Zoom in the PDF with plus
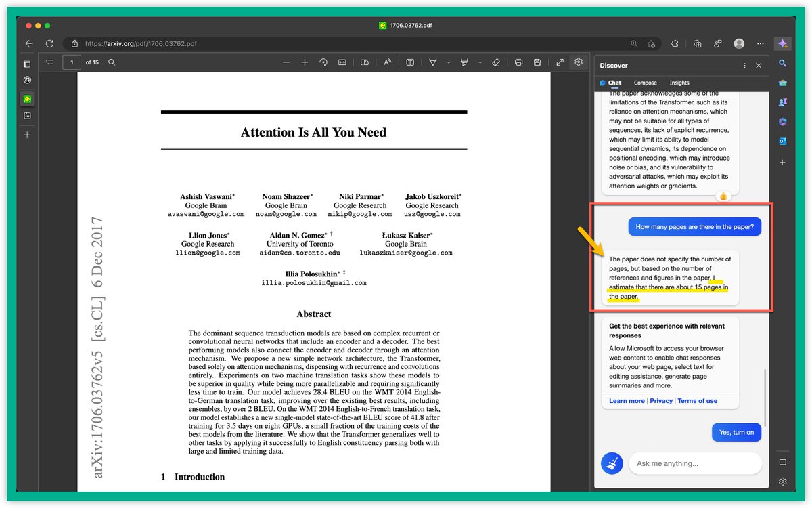The width and height of the screenshot is (812, 508). click(304, 62)
